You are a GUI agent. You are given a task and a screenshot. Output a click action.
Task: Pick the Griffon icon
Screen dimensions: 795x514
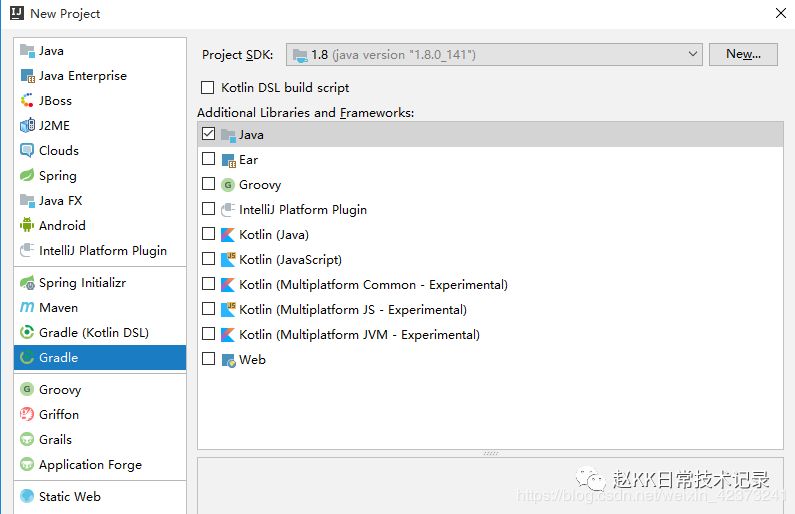click(x=27, y=414)
